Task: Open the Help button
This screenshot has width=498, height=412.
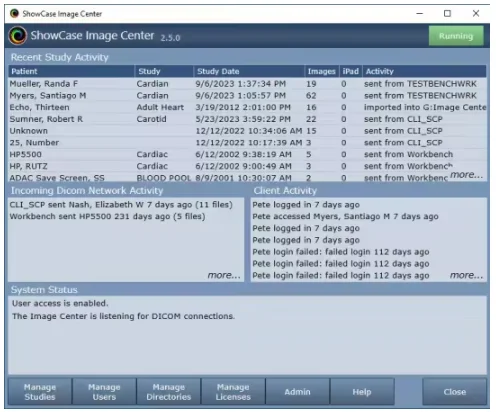Action: [x=362, y=392]
